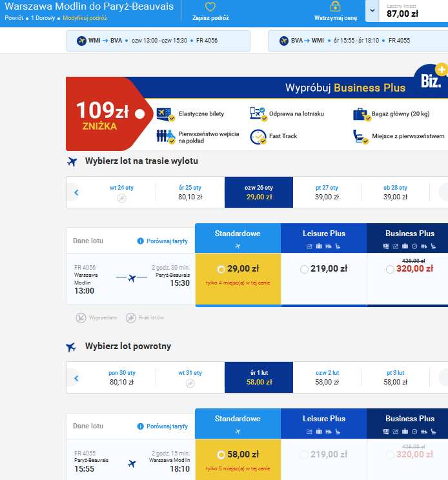Click total cost 87,00 zł
This screenshot has height=480, width=448.
(x=402, y=14)
